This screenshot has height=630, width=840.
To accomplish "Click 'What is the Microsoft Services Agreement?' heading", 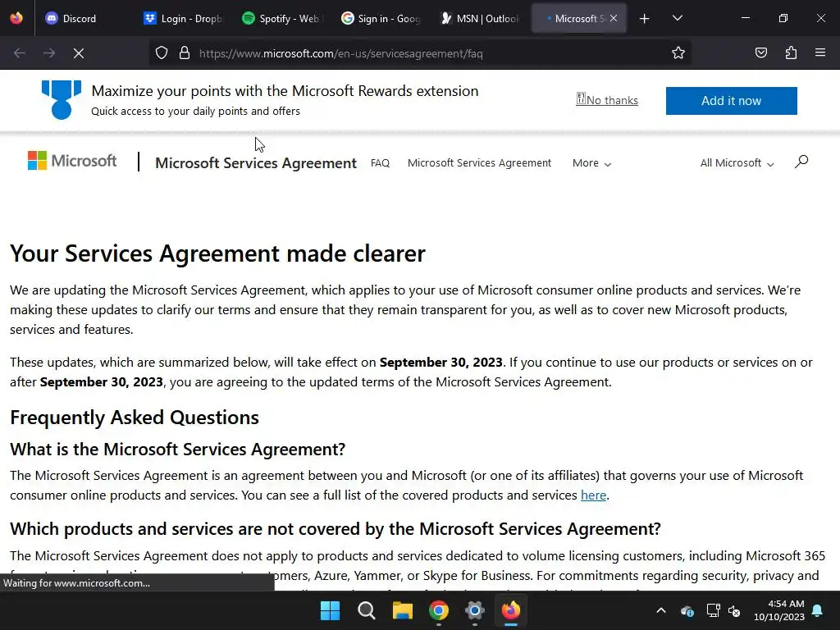I will click(x=177, y=449).
